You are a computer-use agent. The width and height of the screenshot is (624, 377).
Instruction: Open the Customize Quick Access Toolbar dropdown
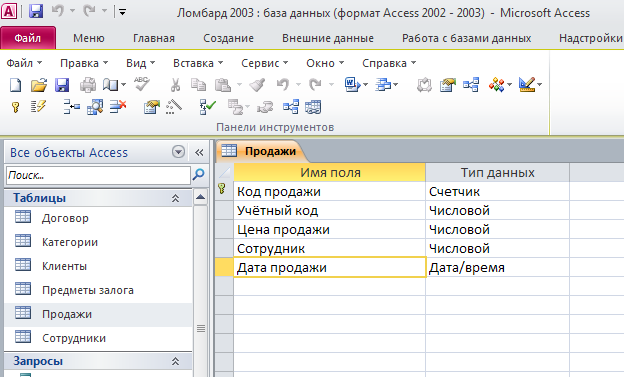122,12
